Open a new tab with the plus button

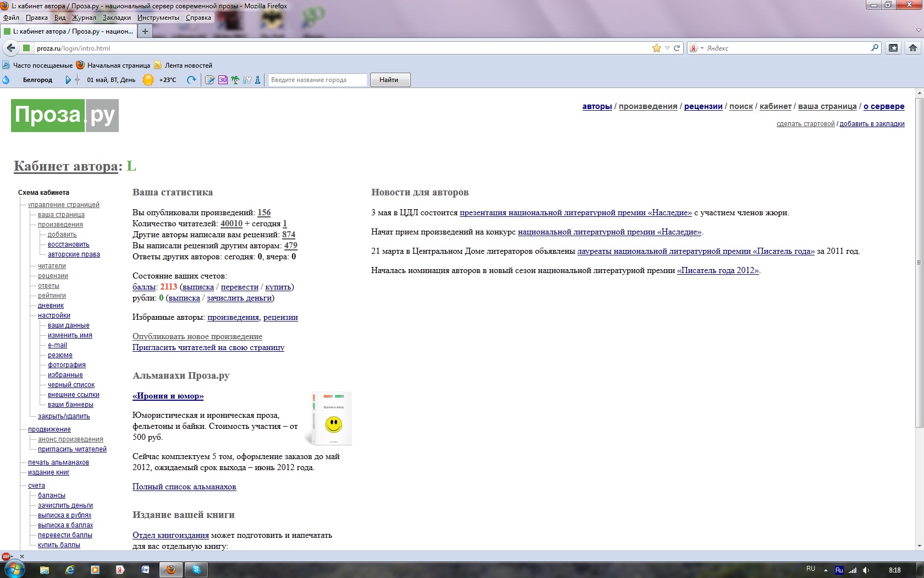[145, 31]
